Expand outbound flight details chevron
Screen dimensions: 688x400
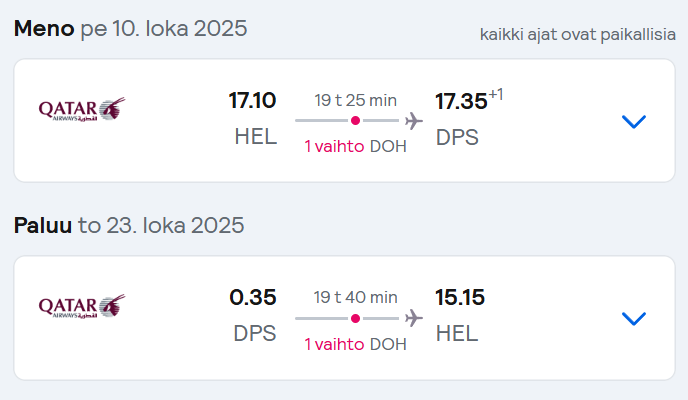(634, 121)
